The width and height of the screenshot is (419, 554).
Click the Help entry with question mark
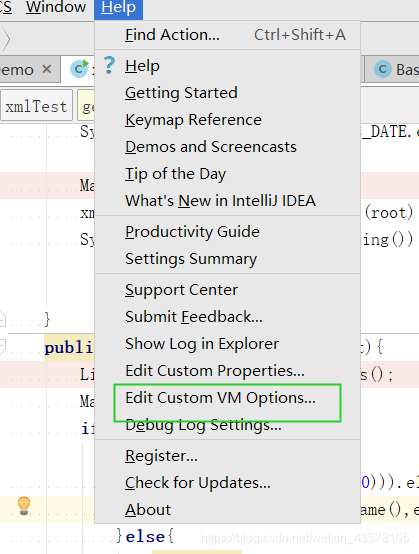coord(228,66)
